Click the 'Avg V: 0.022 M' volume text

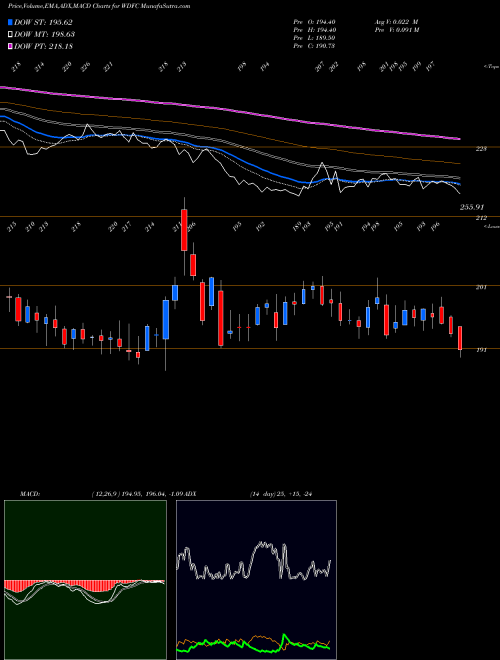tap(396, 22)
